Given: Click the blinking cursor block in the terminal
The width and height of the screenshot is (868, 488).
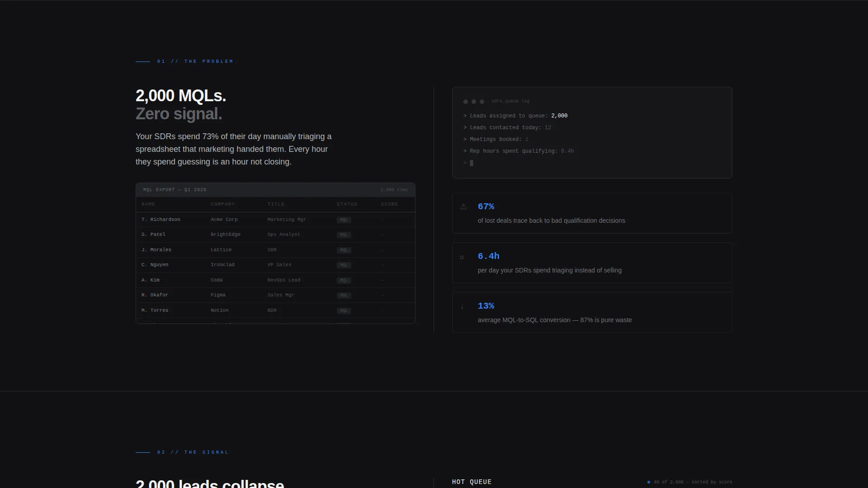Looking at the screenshot, I should pos(472,163).
